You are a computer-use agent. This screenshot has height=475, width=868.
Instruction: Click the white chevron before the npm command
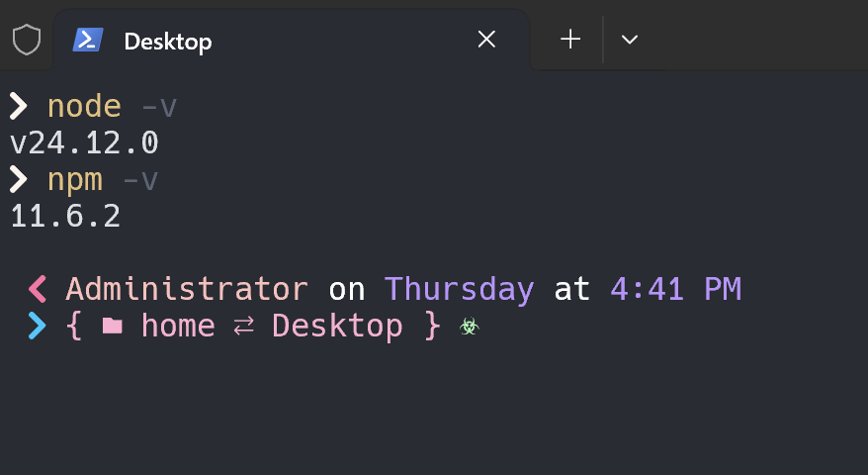click(x=19, y=179)
